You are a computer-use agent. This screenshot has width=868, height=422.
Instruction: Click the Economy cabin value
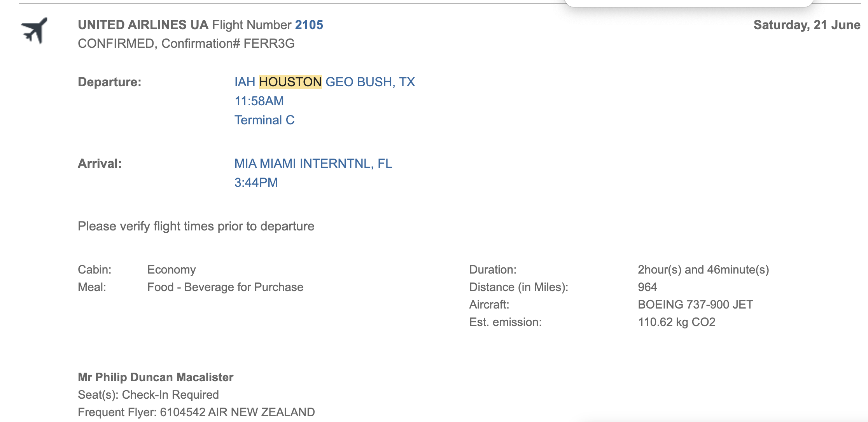(x=171, y=270)
